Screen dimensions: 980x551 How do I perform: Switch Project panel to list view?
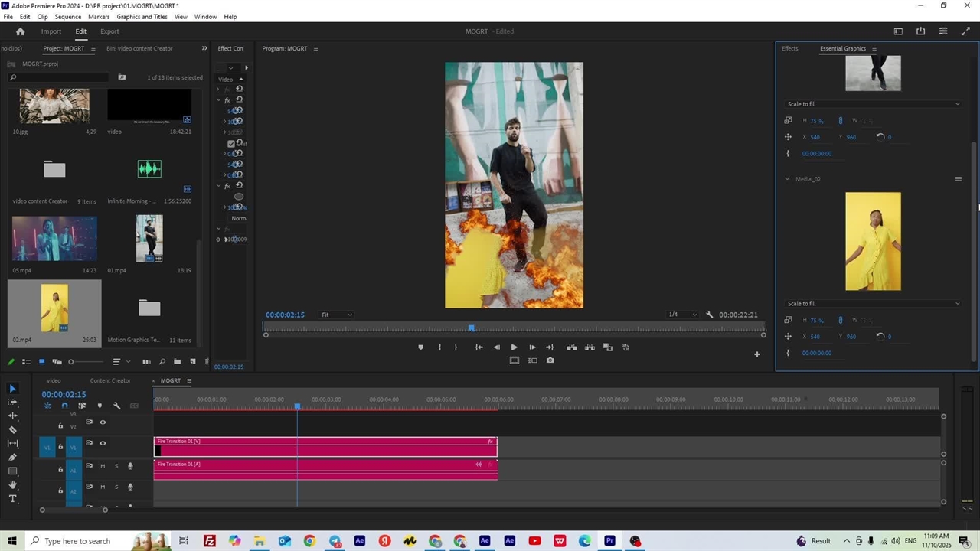(x=26, y=362)
